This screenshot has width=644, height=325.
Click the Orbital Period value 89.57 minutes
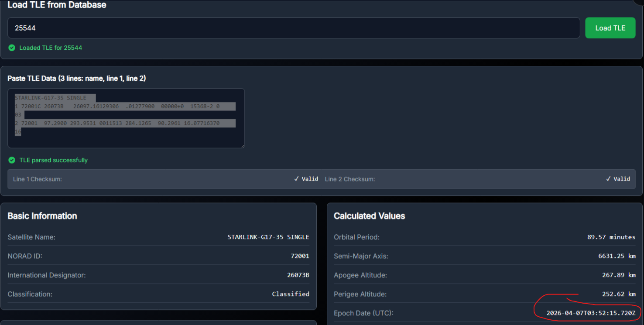click(611, 237)
